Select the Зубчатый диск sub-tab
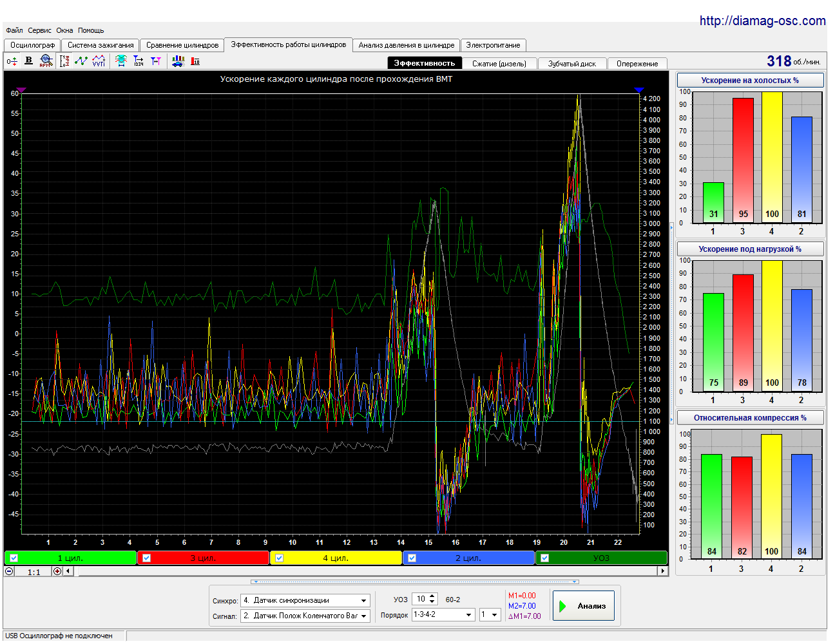The height and width of the screenshot is (644, 835). pyautogui.click(x=572, y=63)
